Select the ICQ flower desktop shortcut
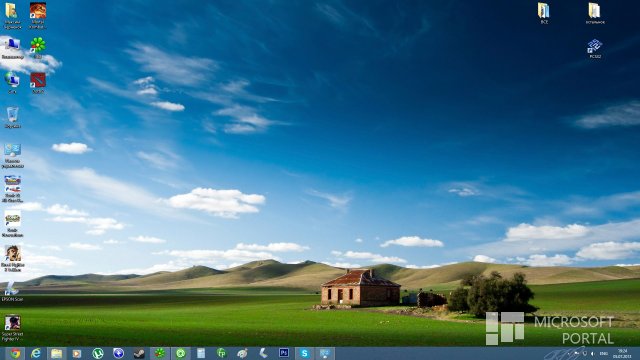Image resolution: width=640 pixels, height=360 pixels. pyautogui.click(x=38, y=48)
